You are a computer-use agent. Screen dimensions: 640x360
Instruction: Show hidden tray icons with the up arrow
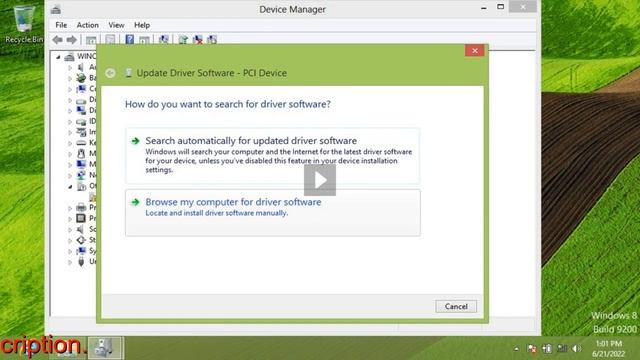click(516, 349)
